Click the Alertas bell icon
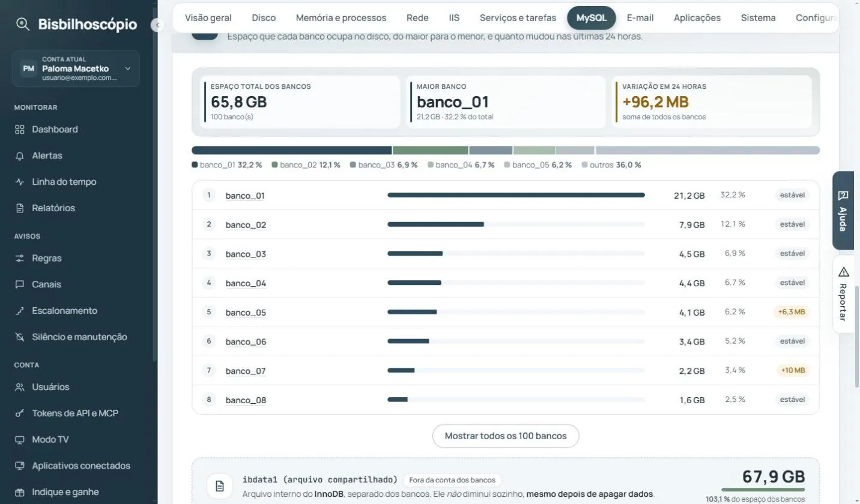860x504 pixels. point(20,155)
